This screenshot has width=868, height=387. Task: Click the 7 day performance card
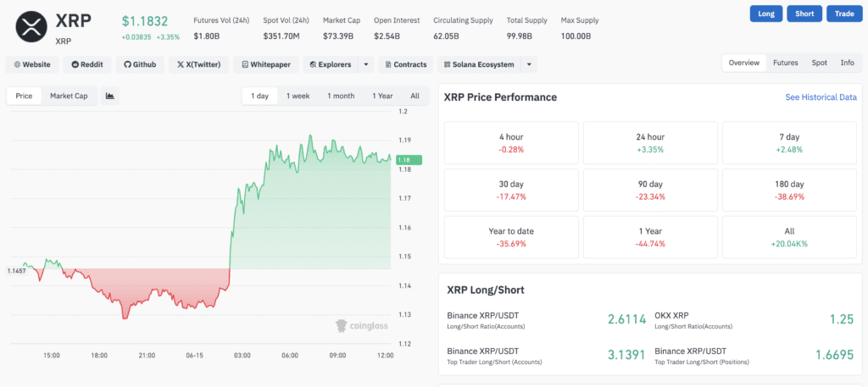click(789, 142)
